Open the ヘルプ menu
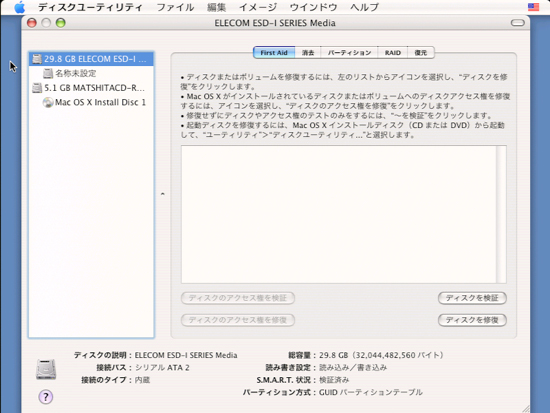550x413 pixels. tap(364, 7)
